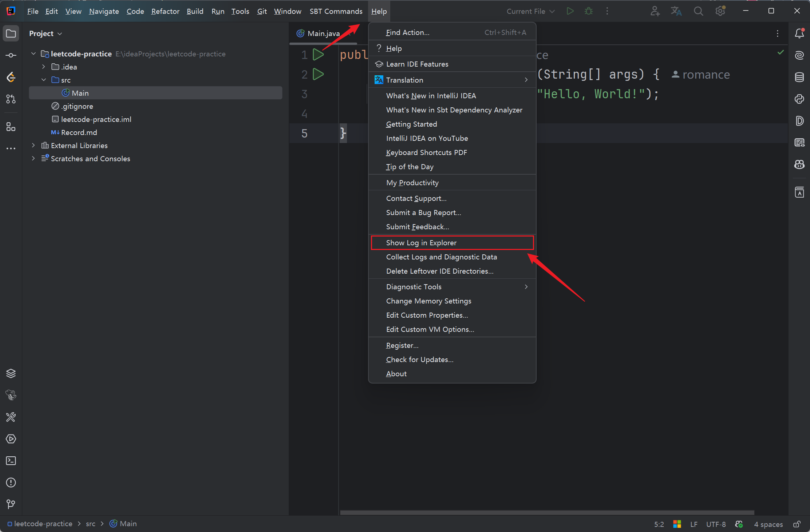Click run gutter arrow on line 1

click(318, 55)
